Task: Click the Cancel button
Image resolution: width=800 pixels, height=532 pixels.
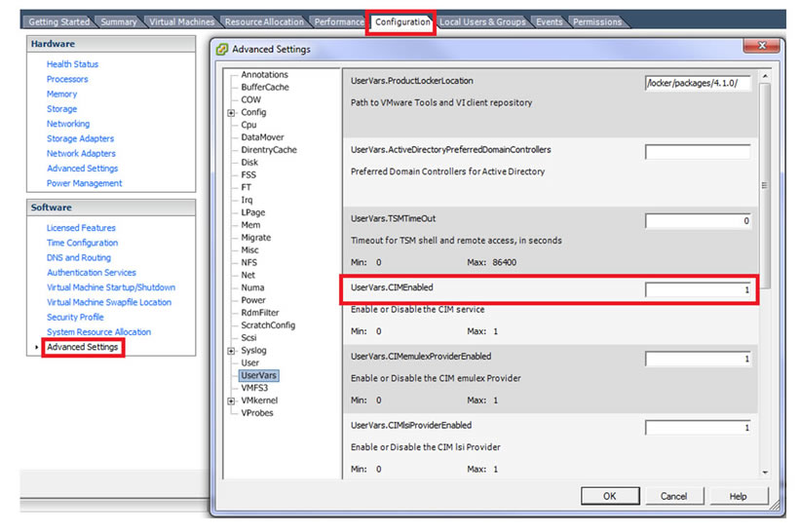Action: 674,496
